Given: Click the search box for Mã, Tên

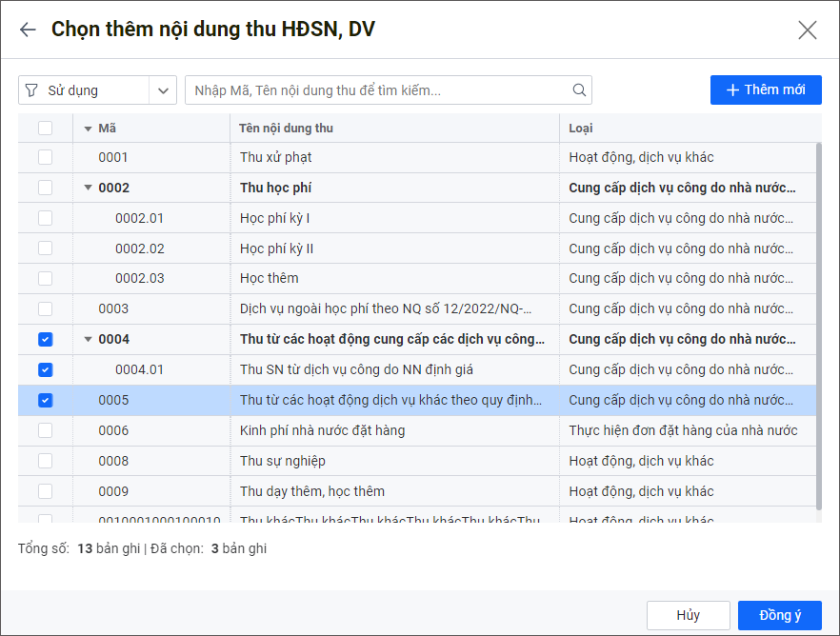Looking at the screenshot, I should coord(381,90).
